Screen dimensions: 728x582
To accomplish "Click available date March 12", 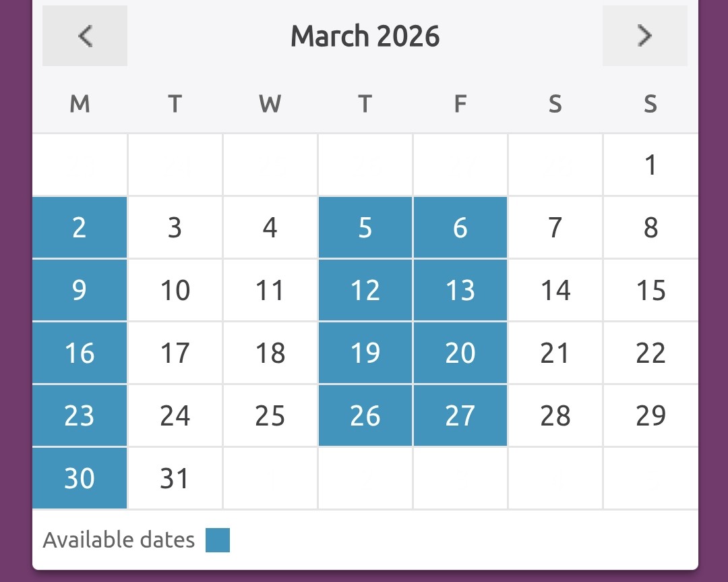I will (365, 291).
